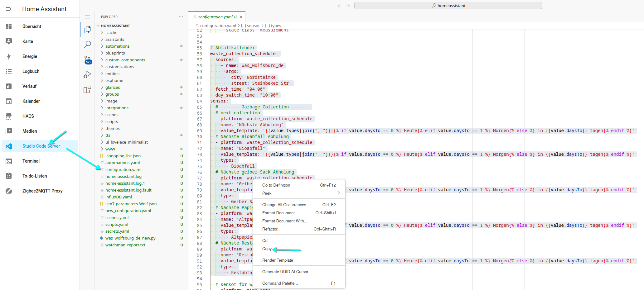Expand the automations folder
This screenshot has height=290, width=644.
pyautogui.click(x=117, y=46)
